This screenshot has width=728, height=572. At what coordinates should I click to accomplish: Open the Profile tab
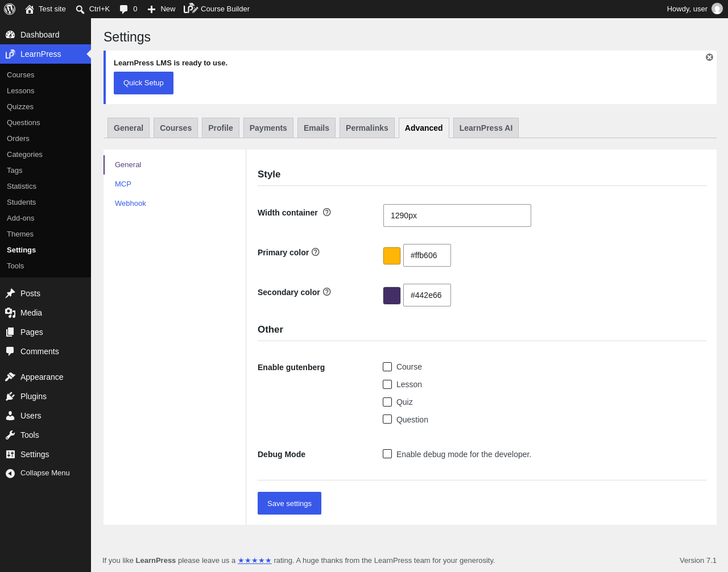point(221,128)
